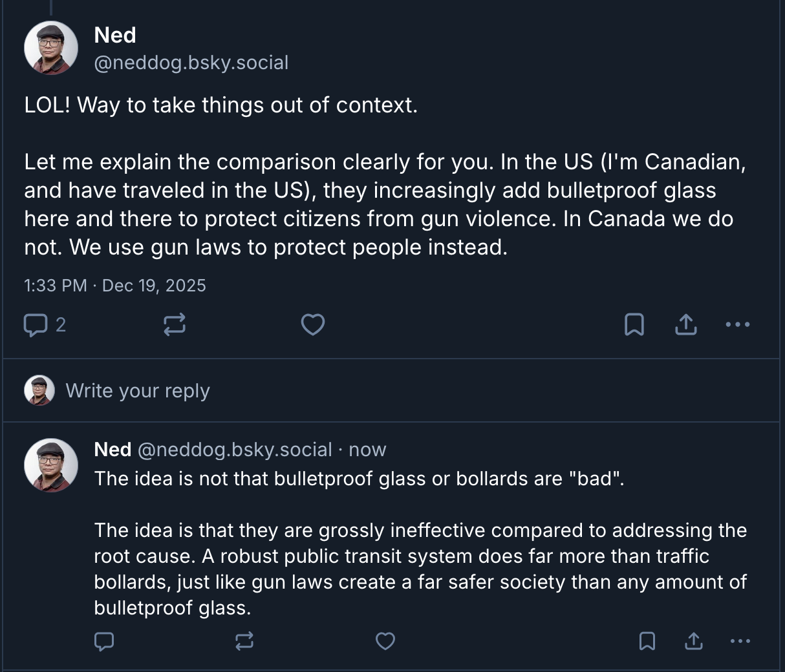Viewport: 785px width, 672px height.
Task: Click the reply icon on main post
Action: [35, 324]
